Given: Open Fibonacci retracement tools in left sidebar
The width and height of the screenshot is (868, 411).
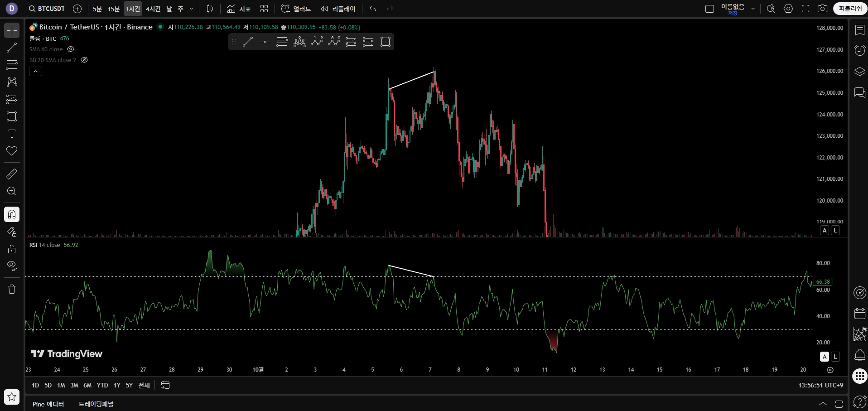Looking at the screenshot, I should tap(12, 65).
